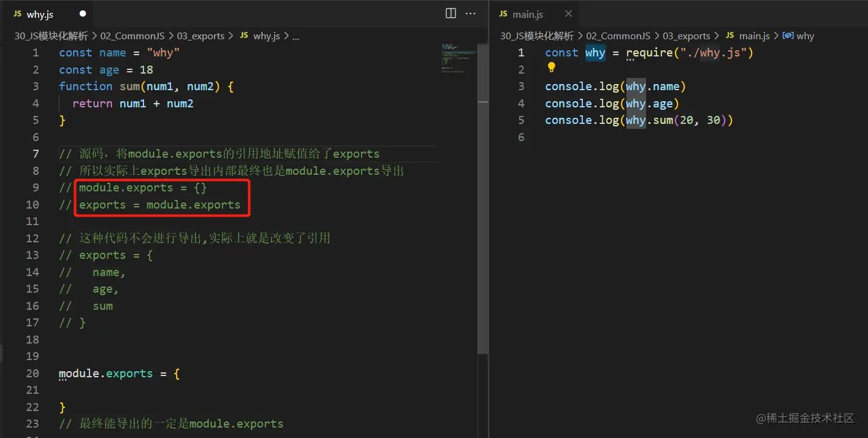The height and width of the screenshot is (438, 868).
Task: Close the main.js tab with its X
Action: [x=568, y=13]
